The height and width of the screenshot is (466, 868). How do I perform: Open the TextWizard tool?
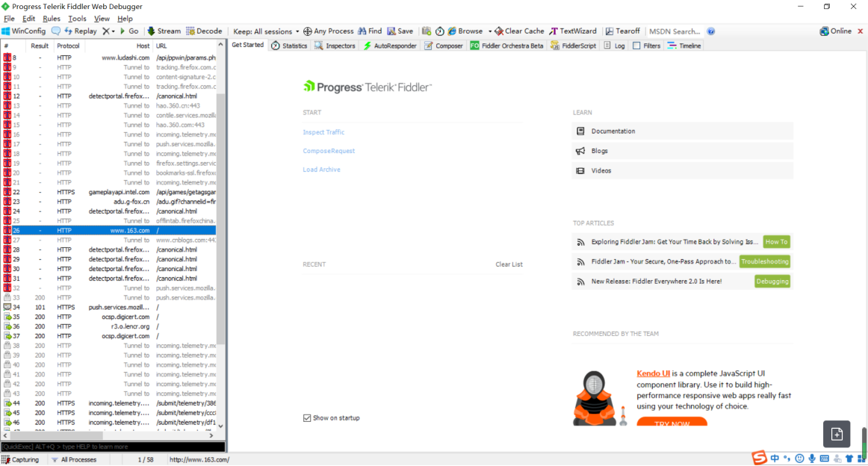point(573,31)
